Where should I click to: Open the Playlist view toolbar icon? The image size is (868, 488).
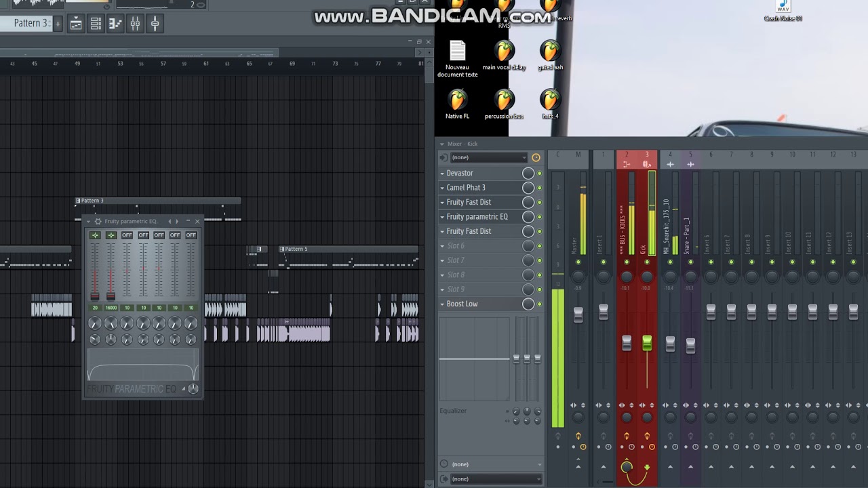76,24
